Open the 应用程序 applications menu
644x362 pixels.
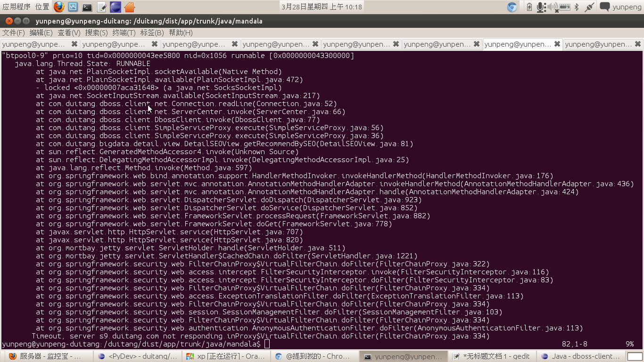(x=16, y=7)
